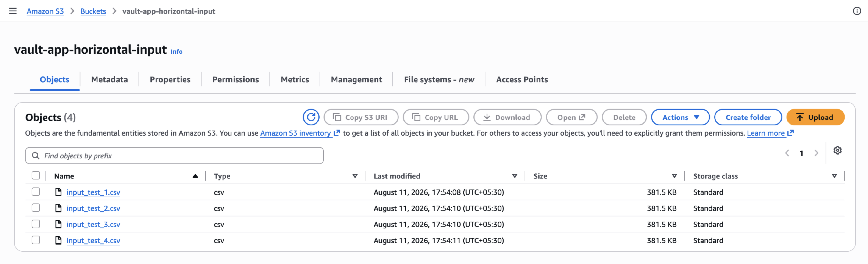The height and width of the screenshot is (264, 868).
Task: Click the Delete button
Action: click(x=624, y=117)
